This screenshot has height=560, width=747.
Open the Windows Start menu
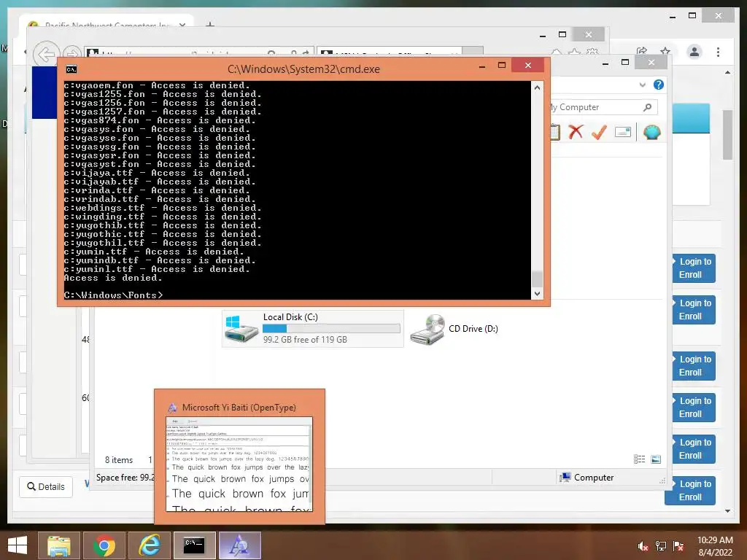[18, 545]
